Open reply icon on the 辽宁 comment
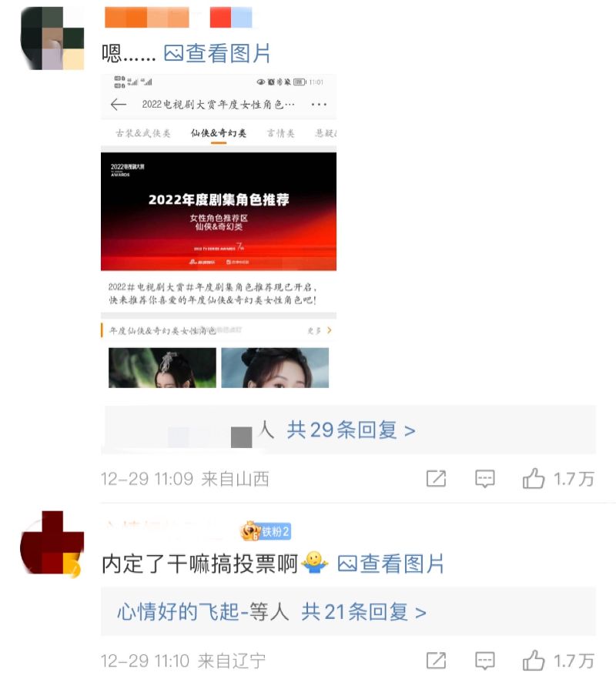 coord(485,661)
